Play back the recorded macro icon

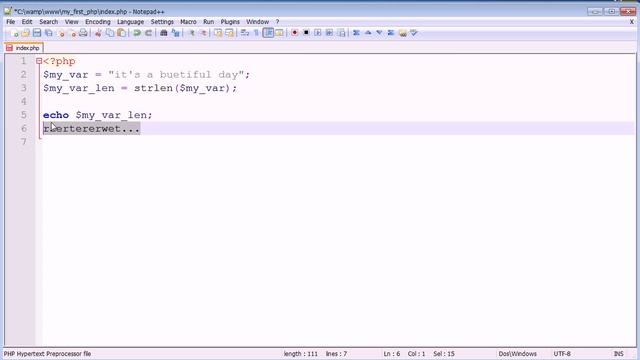point(318,33)
